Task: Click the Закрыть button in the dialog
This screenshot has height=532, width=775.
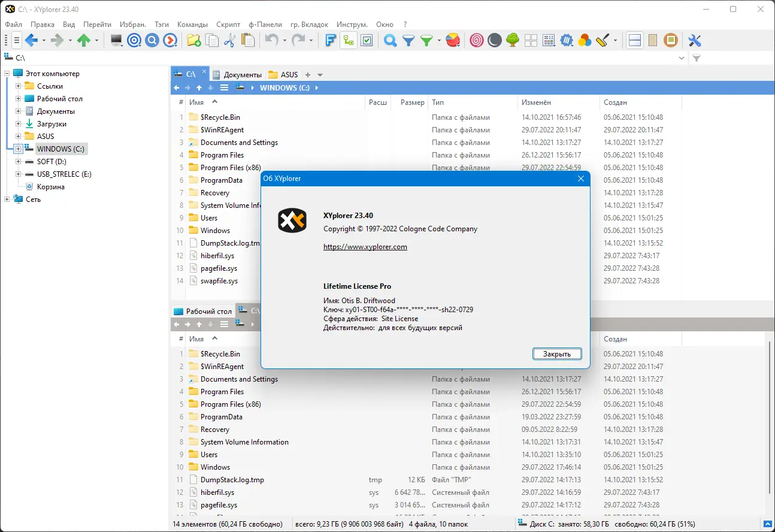Action: (x=557, y=354)
